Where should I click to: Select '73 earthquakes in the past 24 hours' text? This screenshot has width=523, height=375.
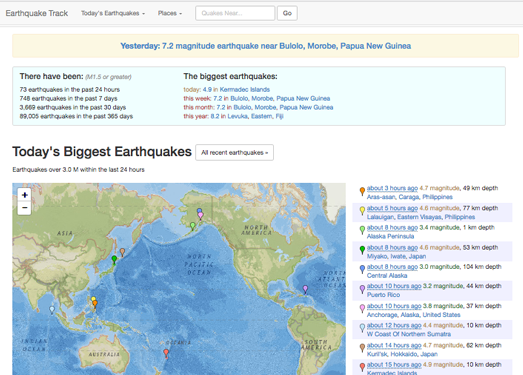tap(70, 89)
